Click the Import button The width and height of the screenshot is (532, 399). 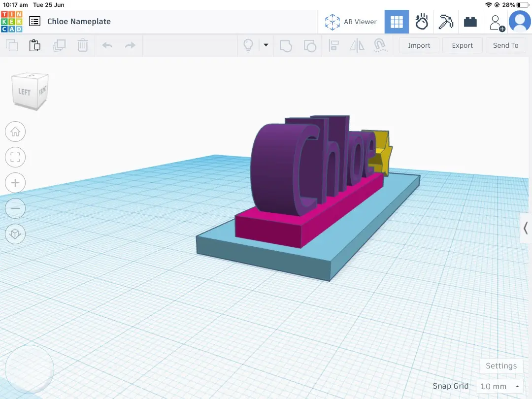point(419,45)
